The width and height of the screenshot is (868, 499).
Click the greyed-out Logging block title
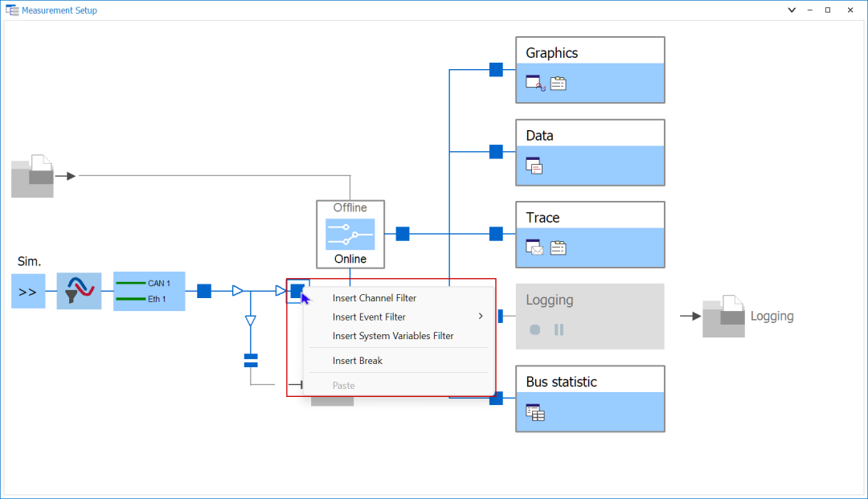pos(549,300)
